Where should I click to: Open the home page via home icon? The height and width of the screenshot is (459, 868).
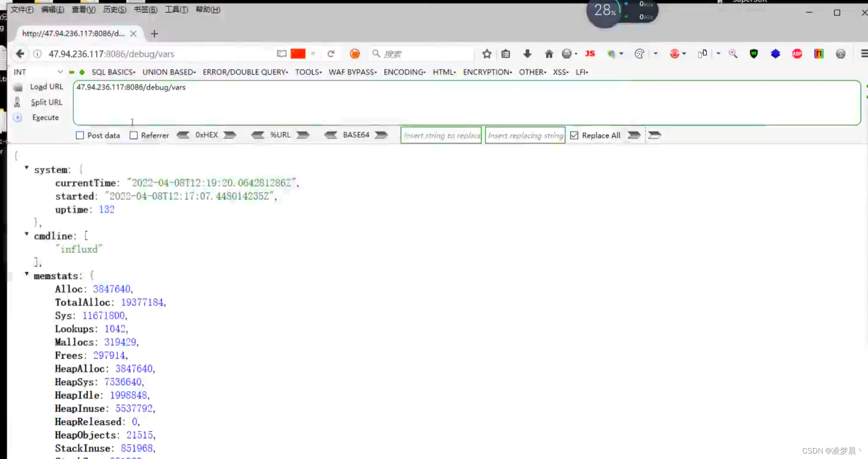coord(549,53)
